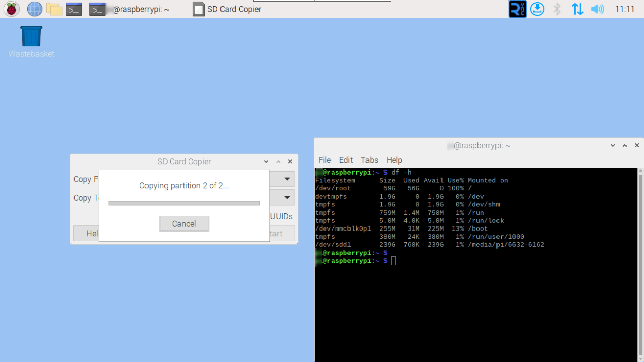Launch the web browser globe icon
This screenshot has height=362, width=644.
(34, 9)
